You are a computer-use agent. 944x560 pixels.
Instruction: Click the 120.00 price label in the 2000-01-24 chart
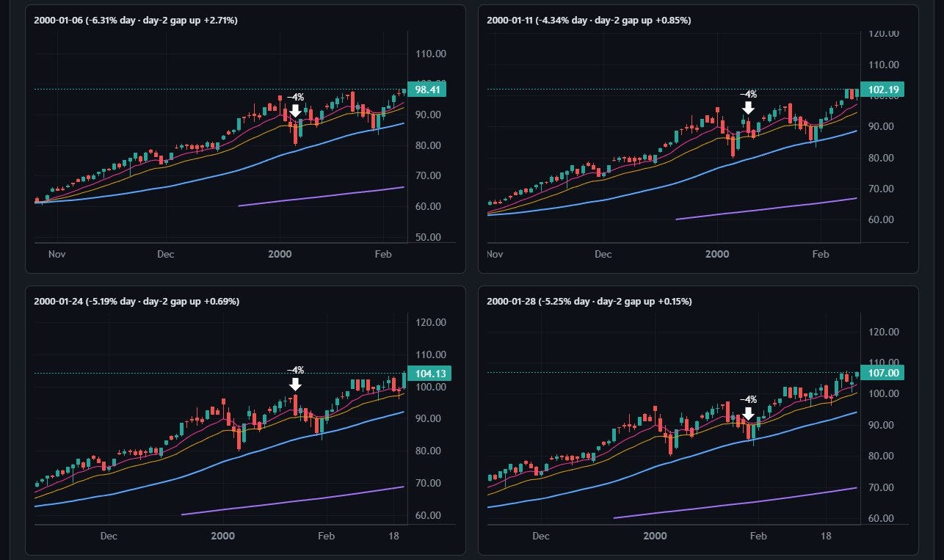pyautogui.click(x=430, y=321)
